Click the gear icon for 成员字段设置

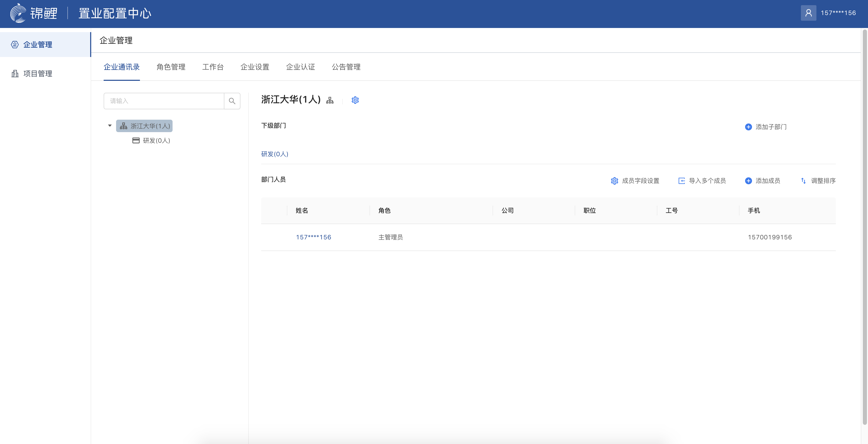pos(614,181)
